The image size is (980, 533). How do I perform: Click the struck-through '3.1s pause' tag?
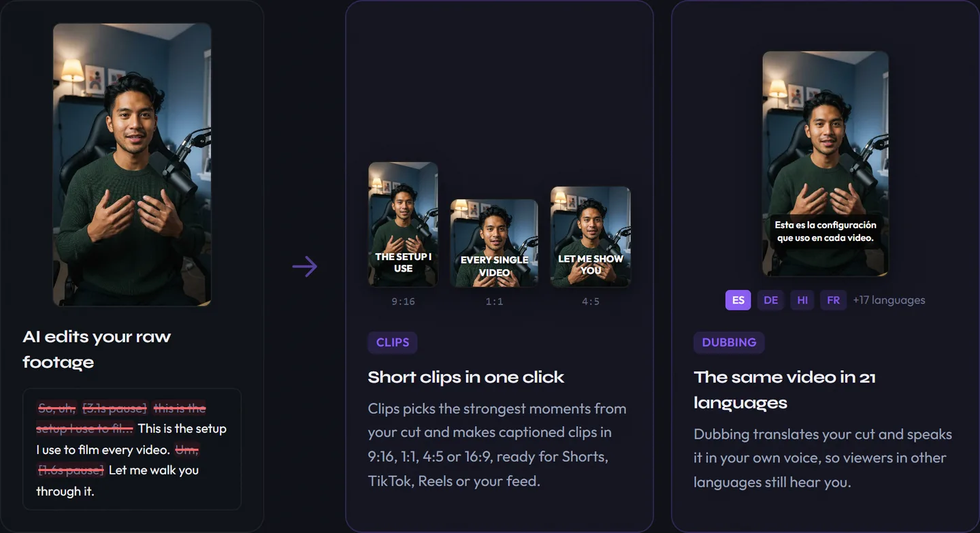[114, 408]
